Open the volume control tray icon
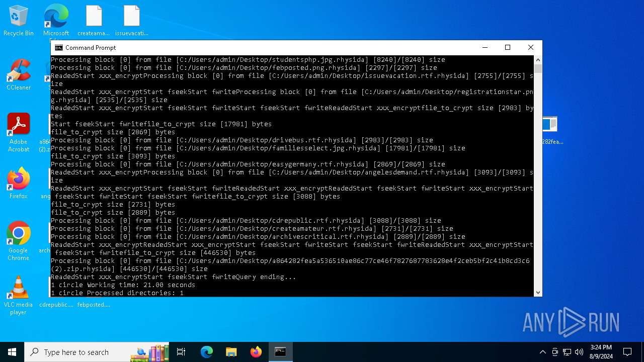The height and width of the screenshot is (362, 644). [x=579, y=352]
